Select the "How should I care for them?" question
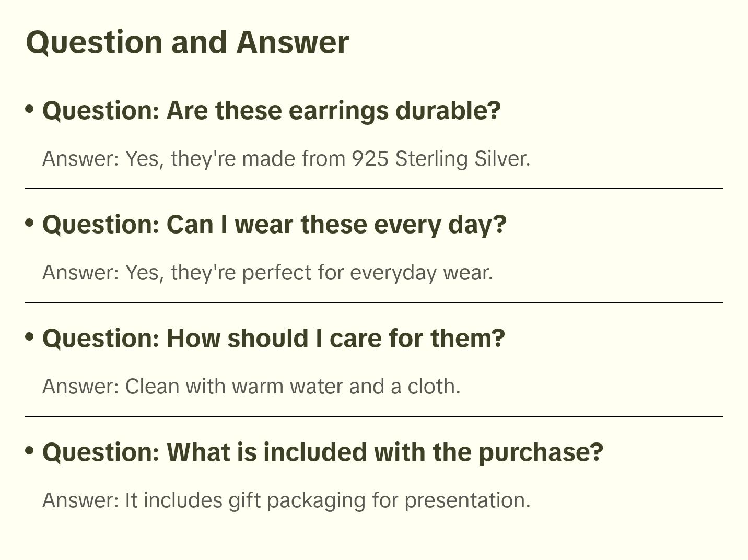The height and width of the screenshot is (560, 748). click(x=273, y=339)
